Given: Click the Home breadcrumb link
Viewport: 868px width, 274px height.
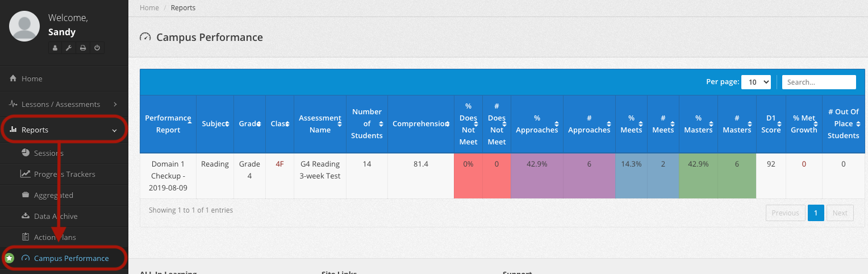Looking at the screenshot, I should [149, 8].
